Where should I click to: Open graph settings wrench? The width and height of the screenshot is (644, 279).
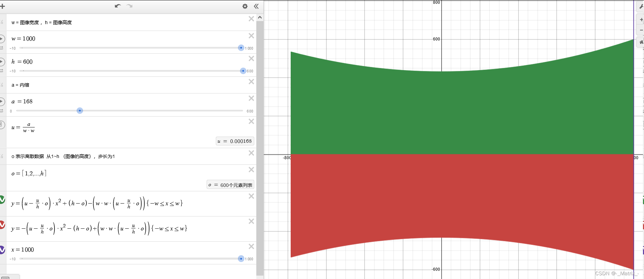[x=641, y=6]
